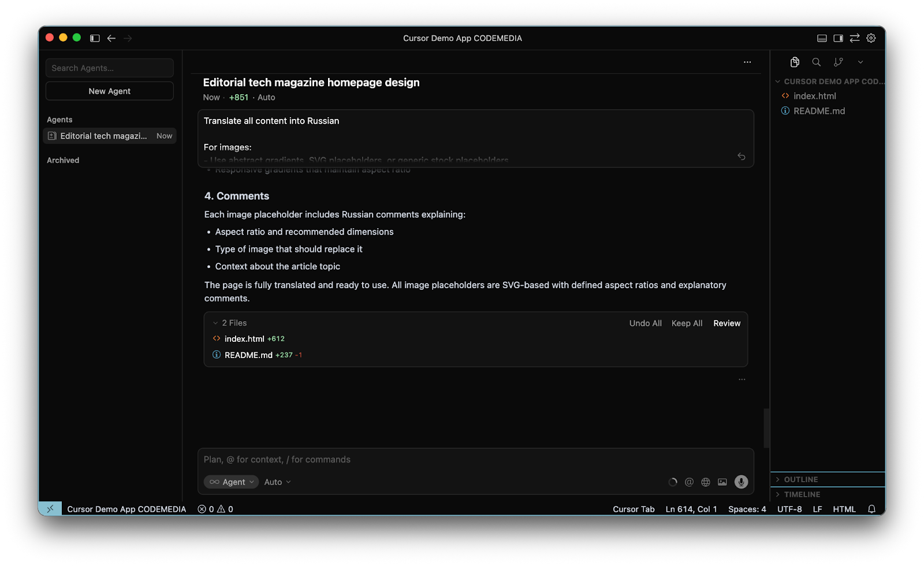Click the globe web search icon
Viewport: 924px width, 566px height.
(705, 482)
